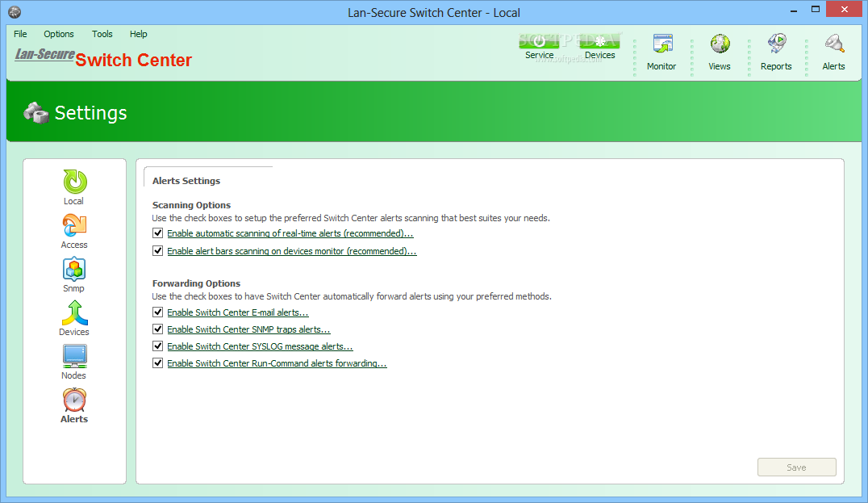Click the Settings header title text

tap(91, 113)
